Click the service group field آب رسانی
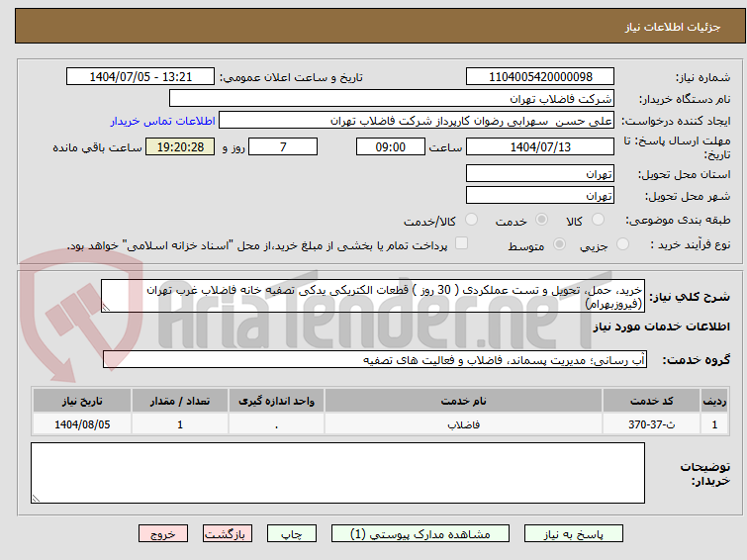Image resolution: width=747 pixels, height=560 pixels. tap(375, 359)
